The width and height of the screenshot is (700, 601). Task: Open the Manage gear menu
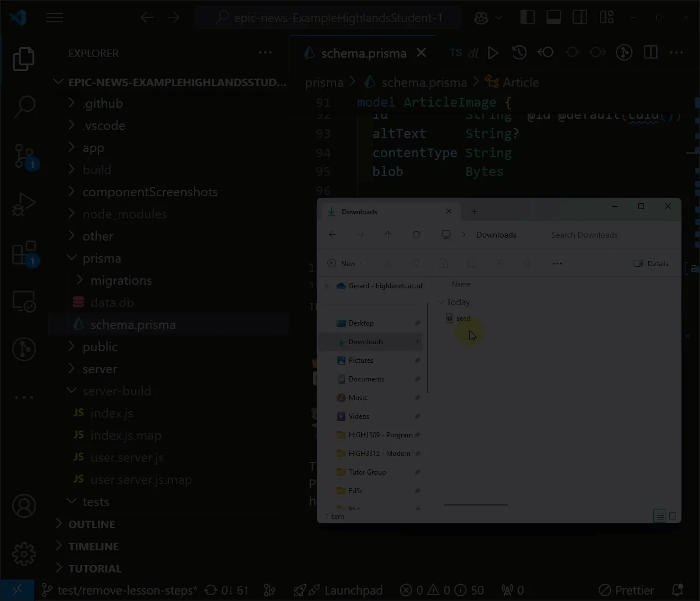pyautogui.click(x=24, y=554)
